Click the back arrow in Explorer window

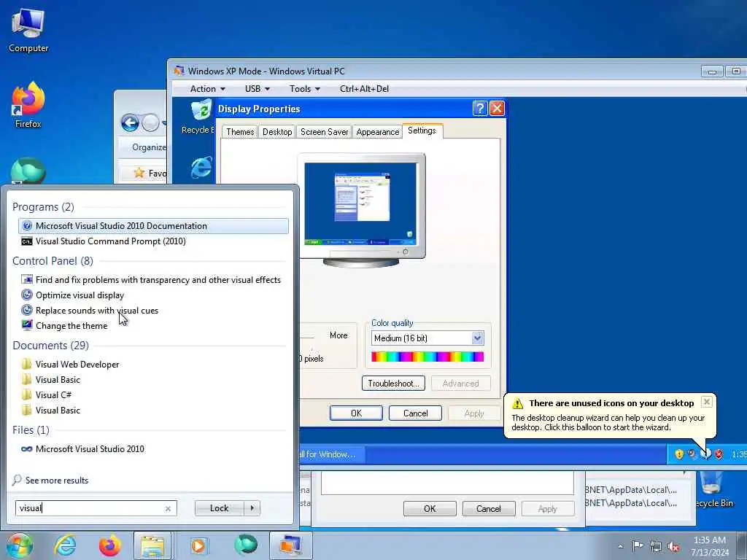tap(130, 123)
